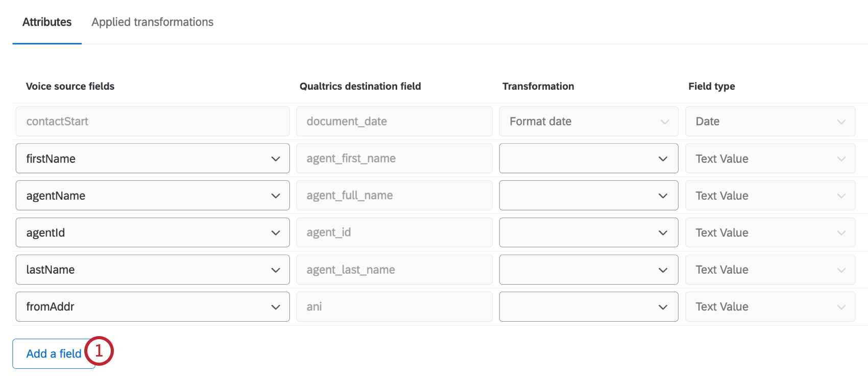This screenshot has height=379, width=868.
Task: Click the ani destination field
Action: point(394,306)
